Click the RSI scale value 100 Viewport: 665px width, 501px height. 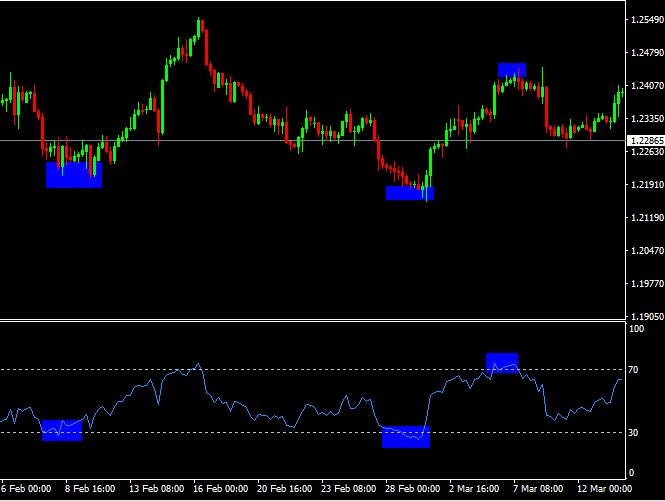point(636,329)
